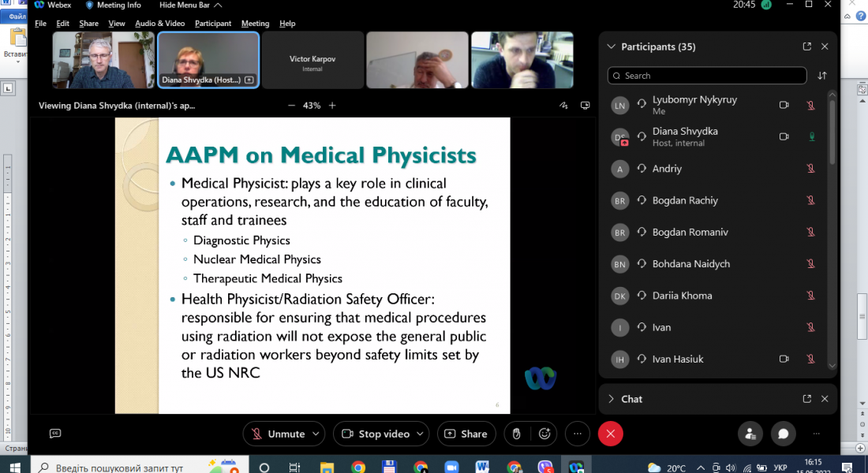Open audio options arrow beside Unmute
868x473 pixels.
click(x=316, y=434)
